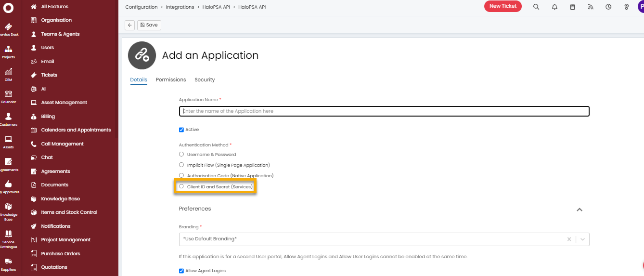
Task: Open Quotations configuration
Action: click(x=54, y=267)
